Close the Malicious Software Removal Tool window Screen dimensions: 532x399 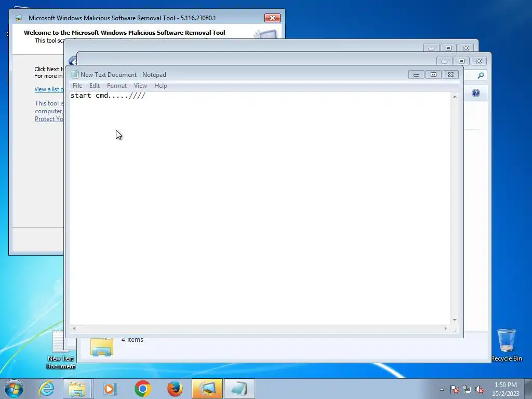[272, 18]
